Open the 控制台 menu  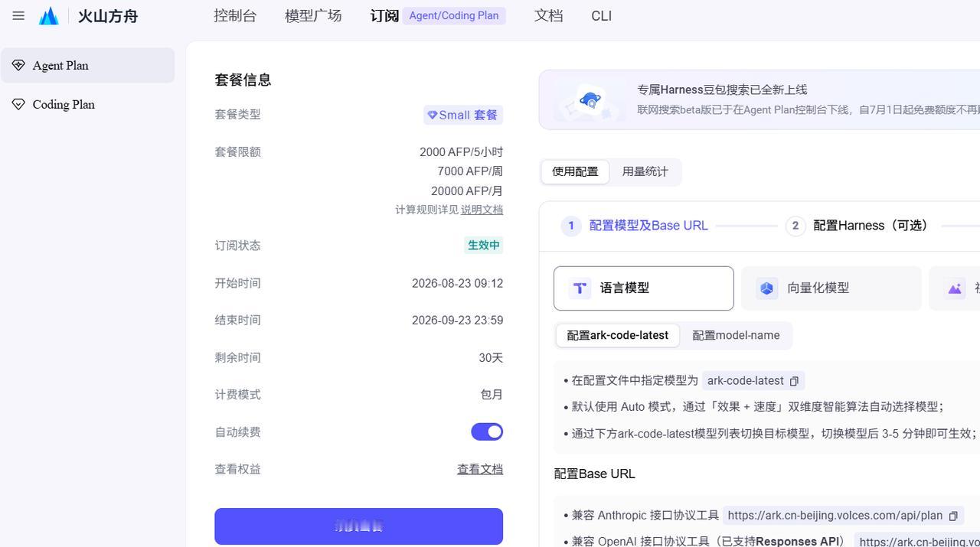coord(235,15)
